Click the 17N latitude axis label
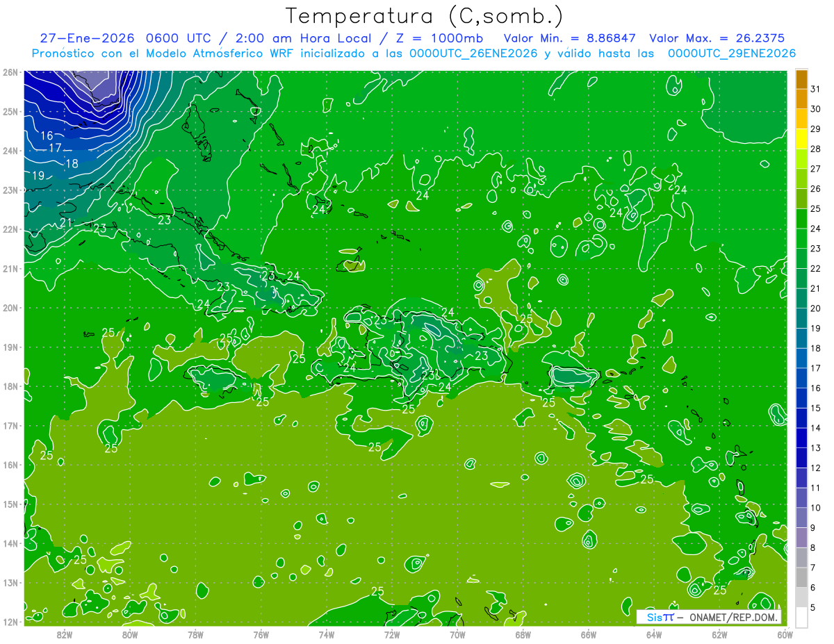The width and height of the screenshot is (834, 644). coord(10,426)
